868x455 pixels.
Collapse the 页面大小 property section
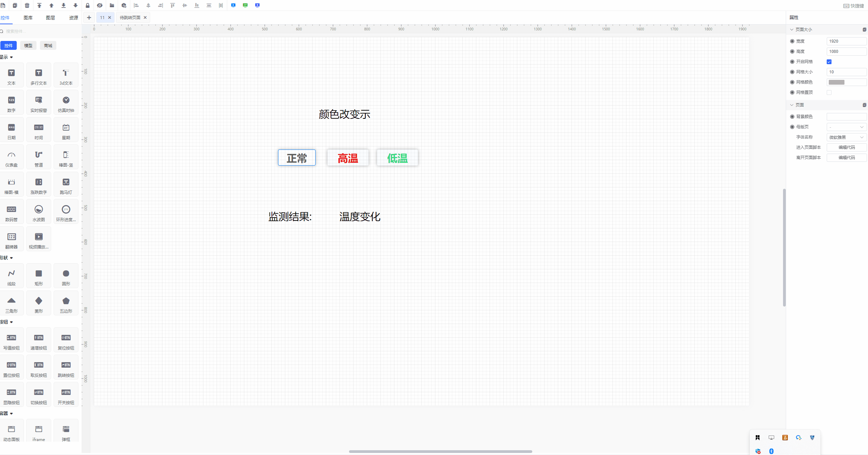(792, 29)
